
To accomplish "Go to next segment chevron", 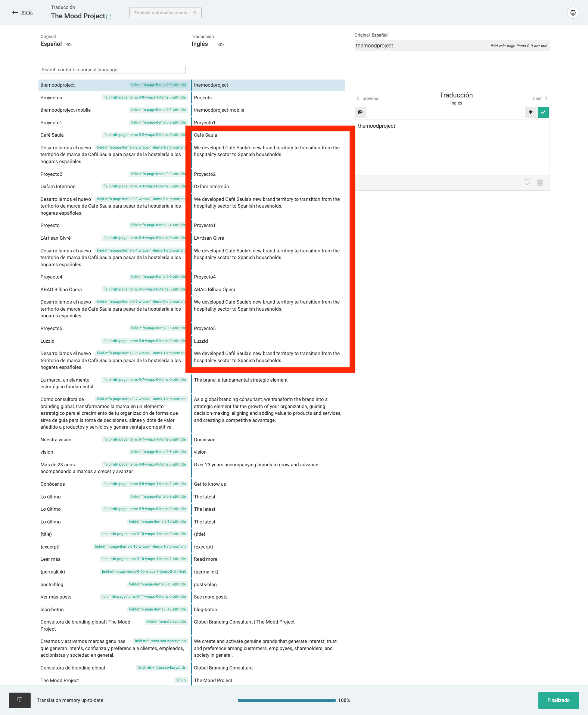I will pyautogui.click(x=546, y=98).
